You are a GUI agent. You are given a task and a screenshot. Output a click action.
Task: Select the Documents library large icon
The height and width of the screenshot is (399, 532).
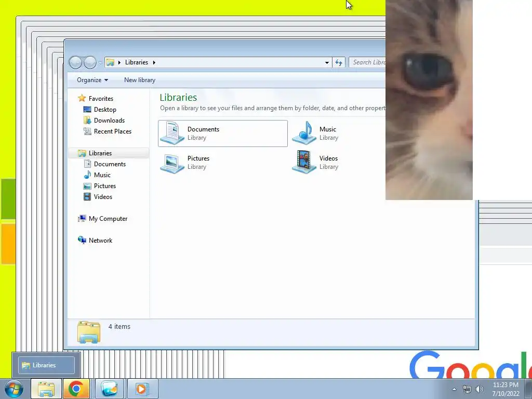click(x=172, y=133)
